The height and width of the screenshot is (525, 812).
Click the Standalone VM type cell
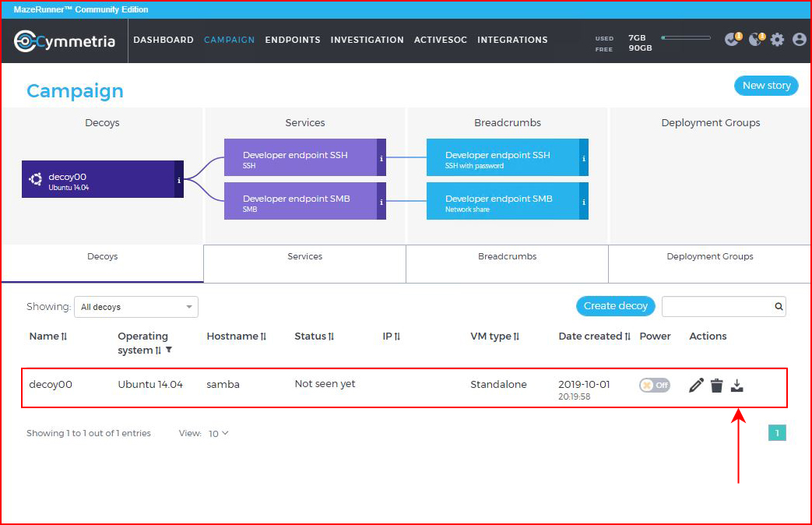click(x=499, y=385)
